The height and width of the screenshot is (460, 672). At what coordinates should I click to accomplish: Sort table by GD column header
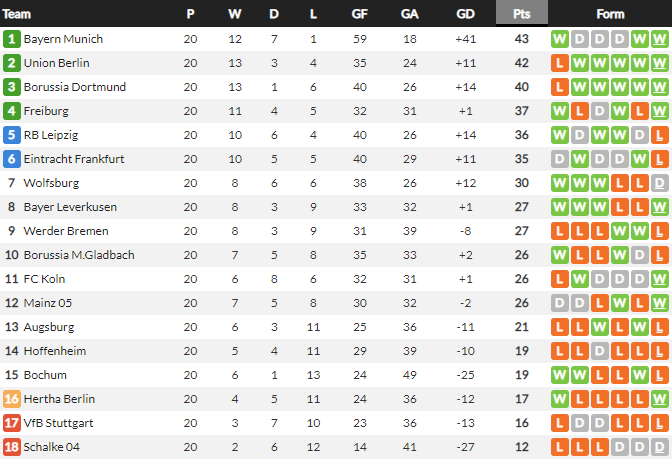pyautogui.click(x=465, y=14)
